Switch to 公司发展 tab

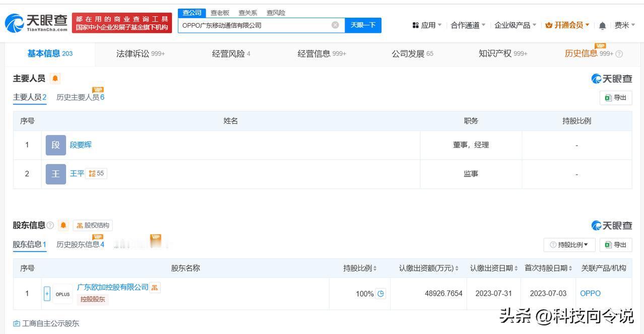pyautogui.click(x=413, y=53)
